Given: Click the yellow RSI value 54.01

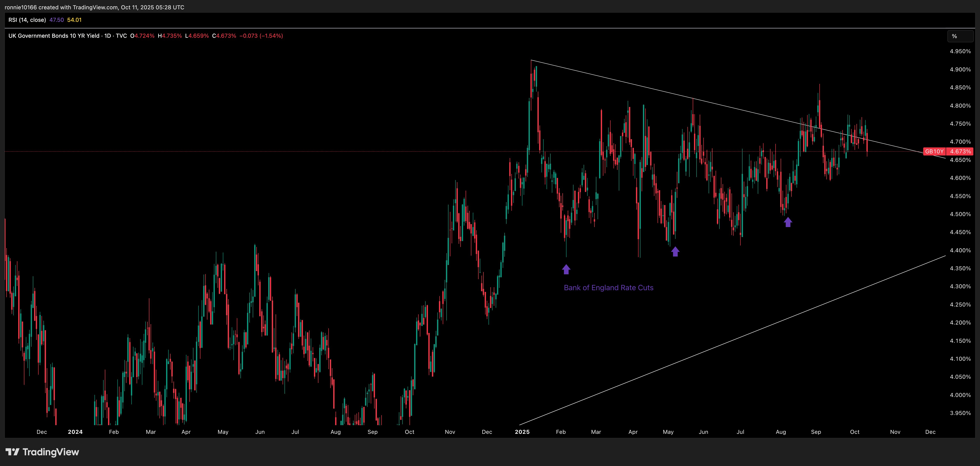Looking at the screenshot, I should pos(74,20).
